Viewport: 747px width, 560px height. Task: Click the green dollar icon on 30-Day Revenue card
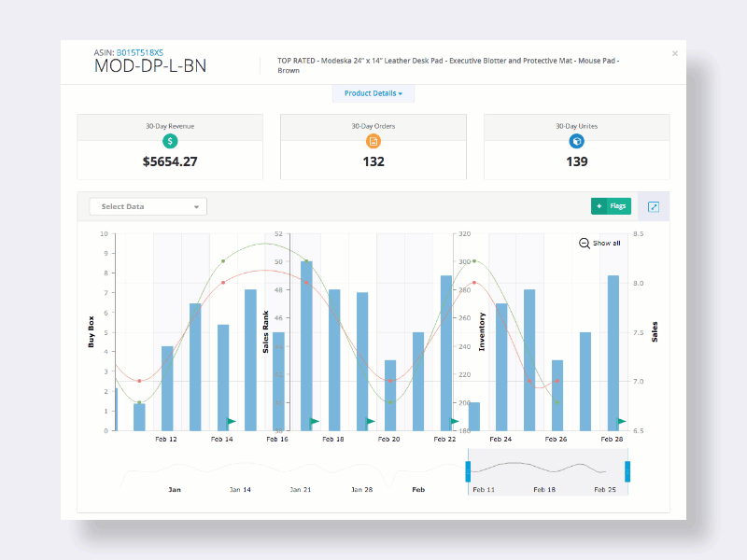[169, 141]
